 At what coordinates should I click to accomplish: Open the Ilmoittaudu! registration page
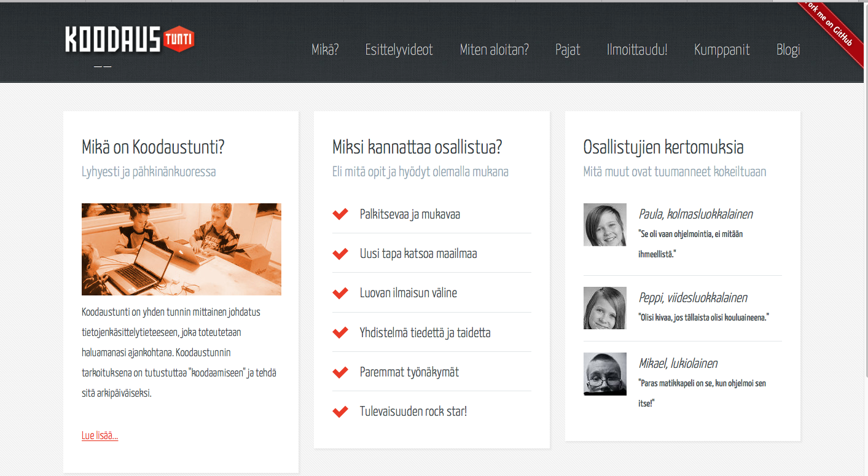click(637, 50)
